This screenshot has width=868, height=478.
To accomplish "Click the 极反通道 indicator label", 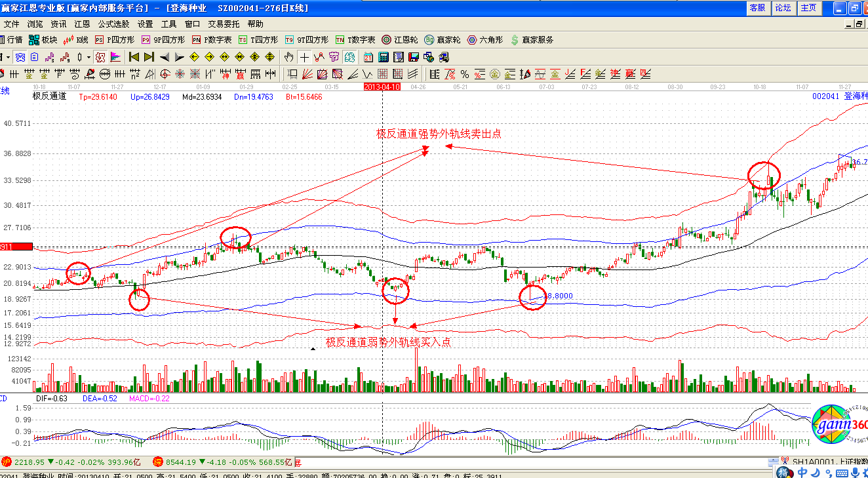I will (x=50, y=96).
